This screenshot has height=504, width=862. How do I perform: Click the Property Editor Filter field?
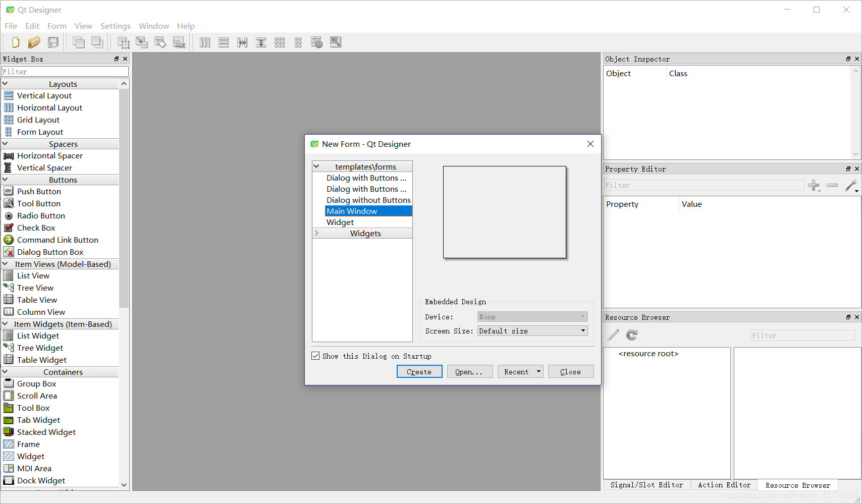(704, 185)
